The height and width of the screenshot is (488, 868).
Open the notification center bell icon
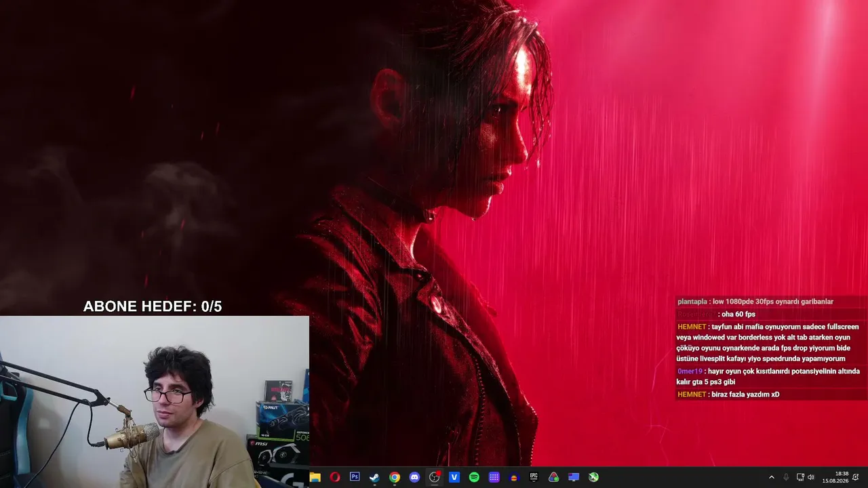click(x=856, y=477)
